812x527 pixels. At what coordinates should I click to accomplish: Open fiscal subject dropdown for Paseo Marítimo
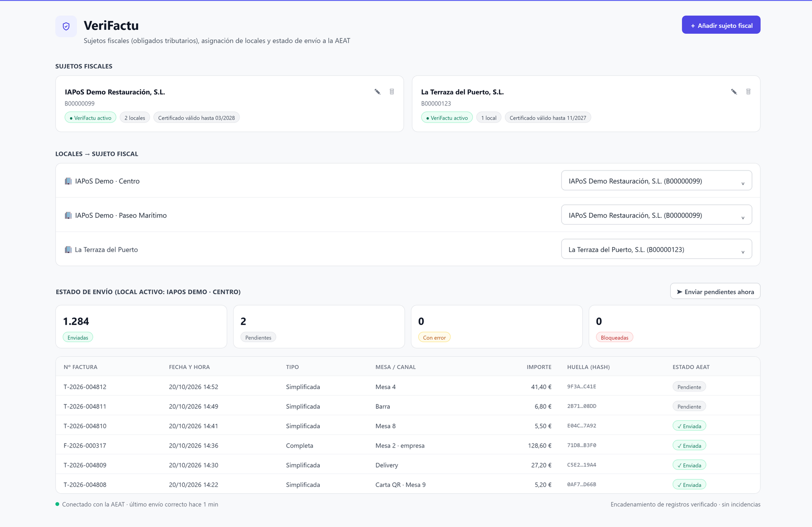[x=656, y=215]
